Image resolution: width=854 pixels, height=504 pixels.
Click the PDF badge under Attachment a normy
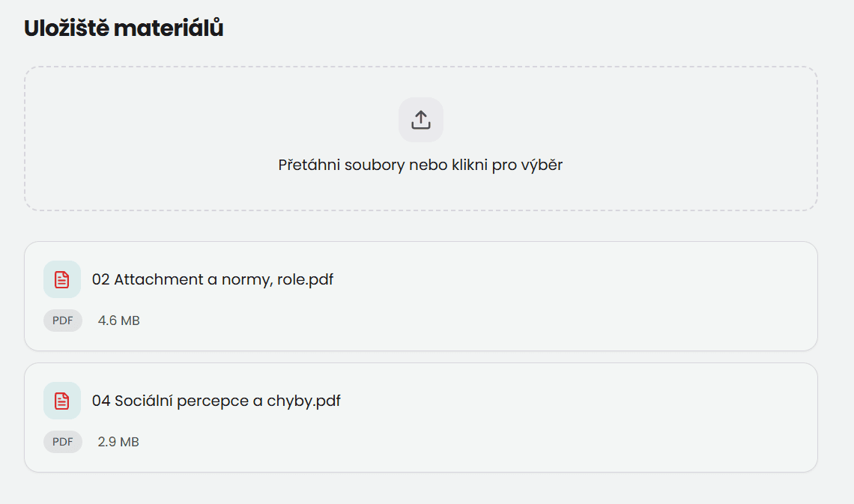click(63, 321)
